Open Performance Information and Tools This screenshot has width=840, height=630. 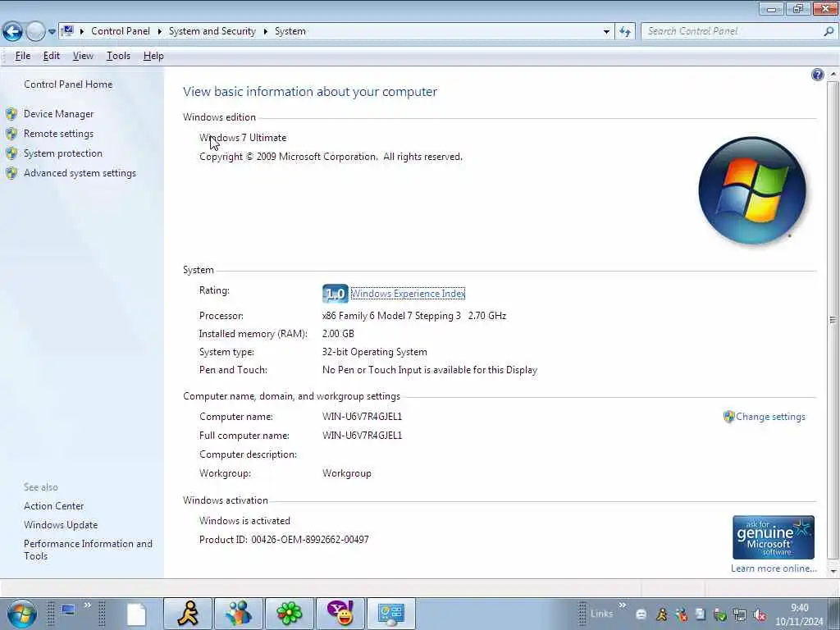coord(88,550)
